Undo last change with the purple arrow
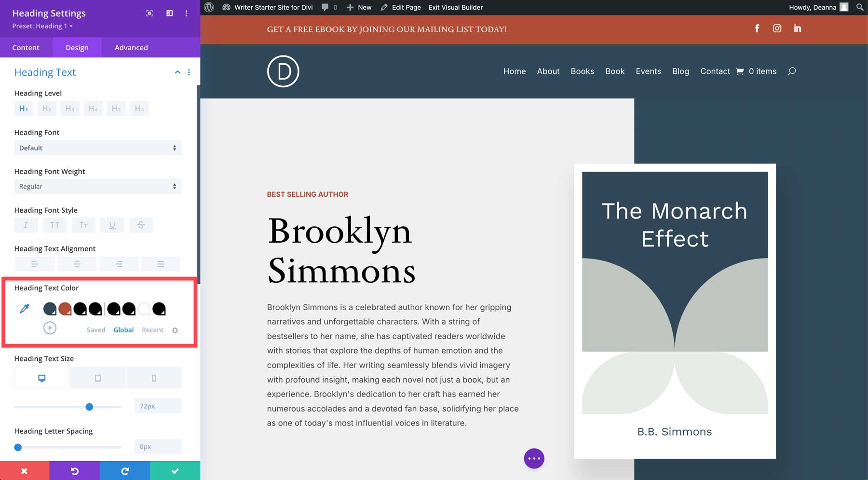This screenshot has width=868, height=480. [75, 470]
